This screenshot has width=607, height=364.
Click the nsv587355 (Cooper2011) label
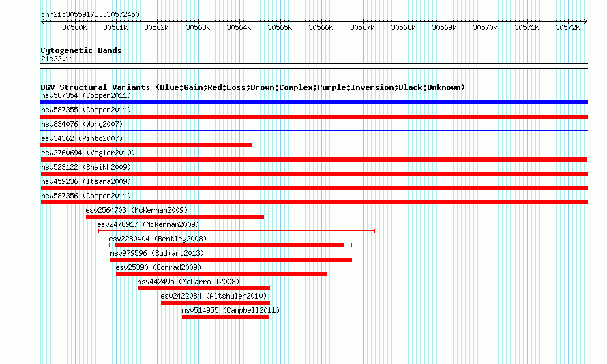[86, 110]
